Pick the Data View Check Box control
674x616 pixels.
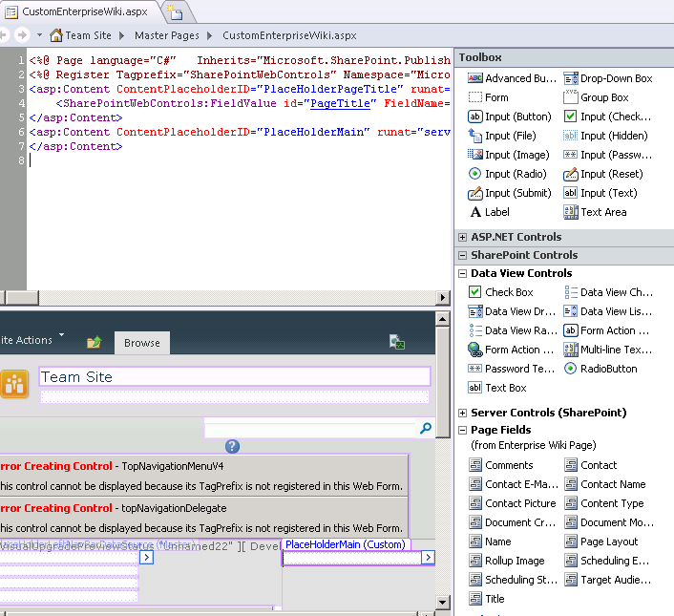608,292
